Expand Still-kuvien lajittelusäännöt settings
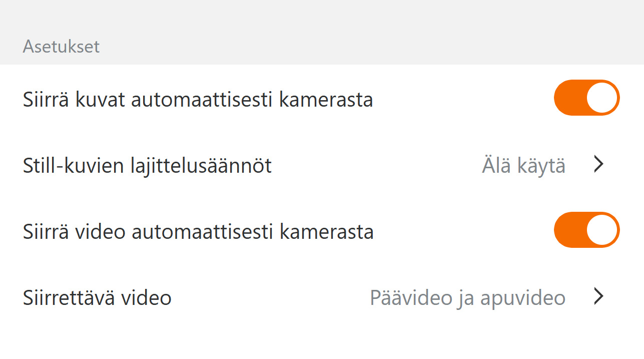Viewport: 644px width, 359px height. (147, 165)
